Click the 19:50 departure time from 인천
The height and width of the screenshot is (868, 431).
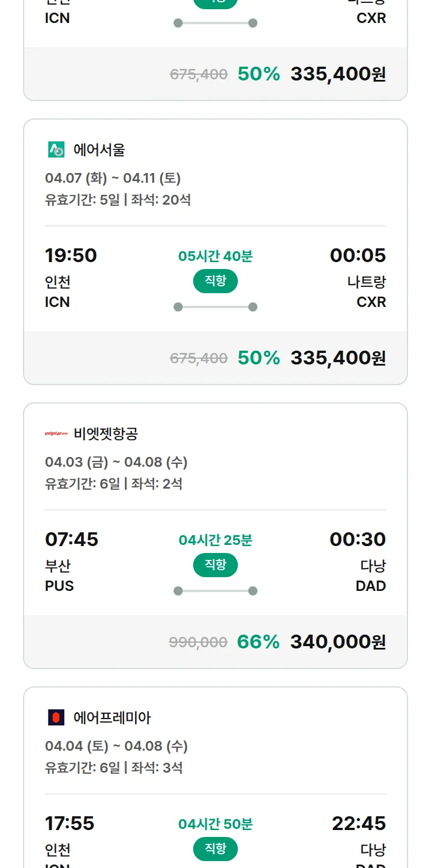click(x=71, y=255)
